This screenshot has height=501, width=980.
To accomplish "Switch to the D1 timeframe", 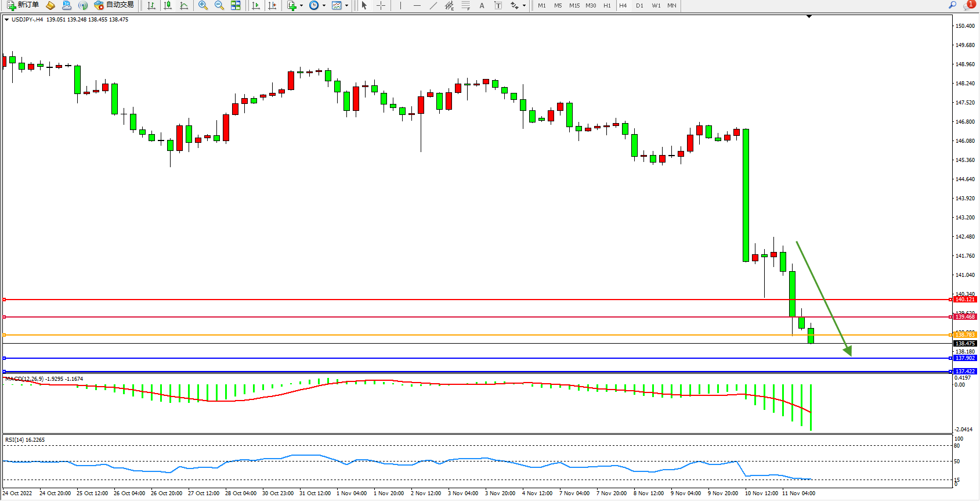I will point(639,5).
